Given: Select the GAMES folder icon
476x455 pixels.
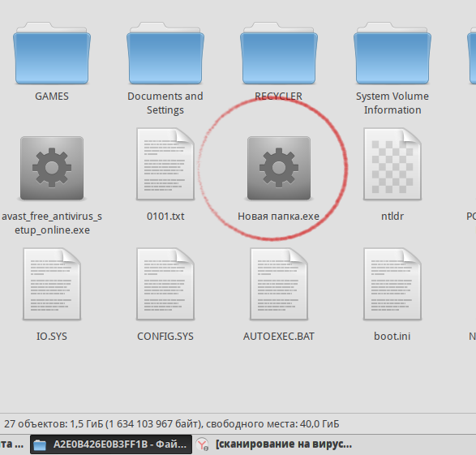Looking at the screenshot, I should pyautogui.click(x=52, y=53).
